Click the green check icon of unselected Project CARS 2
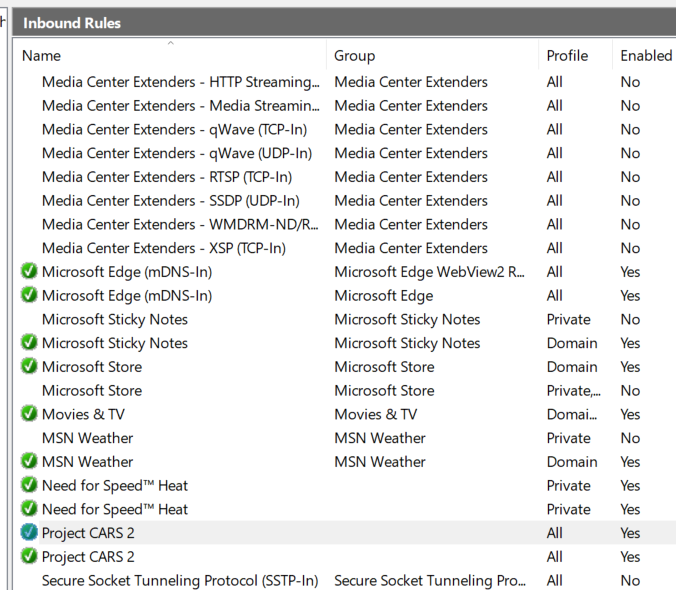This screenshot has width=676, height=590. click(29, 556)
